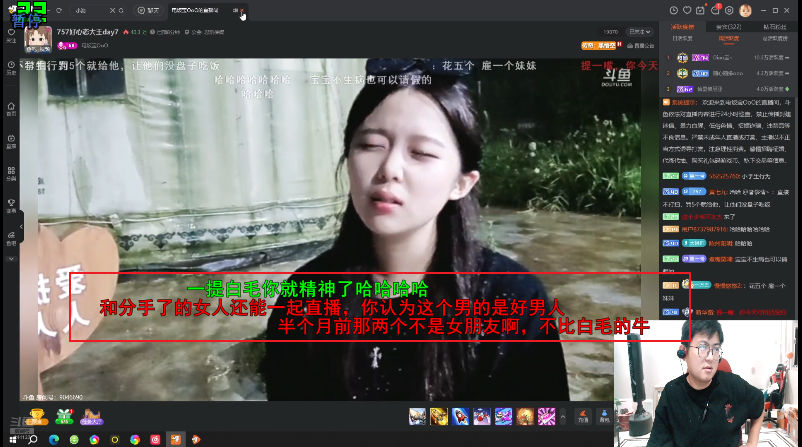Click the follow heart in left sidebar
Viewport: 802px width, 447px height.
click(x=11, y=35)
